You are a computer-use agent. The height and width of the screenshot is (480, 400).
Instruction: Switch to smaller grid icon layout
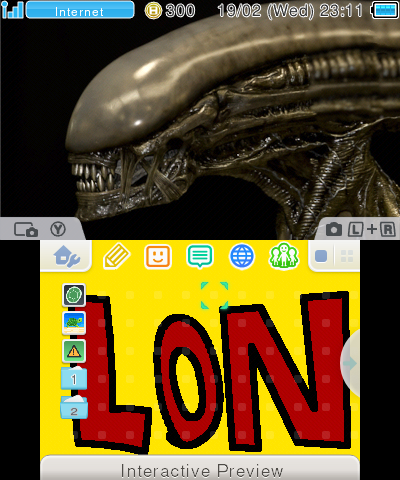(347, 256)
